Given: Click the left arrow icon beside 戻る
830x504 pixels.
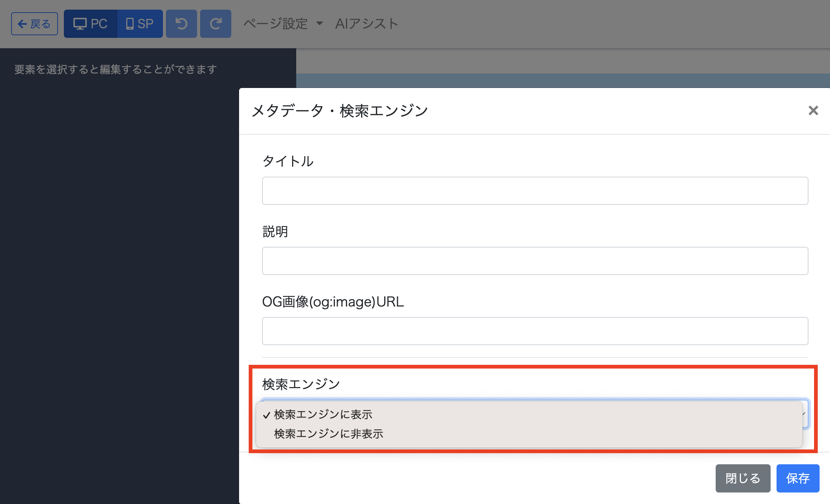Looking at the screenshot, I should click(22, 24).
